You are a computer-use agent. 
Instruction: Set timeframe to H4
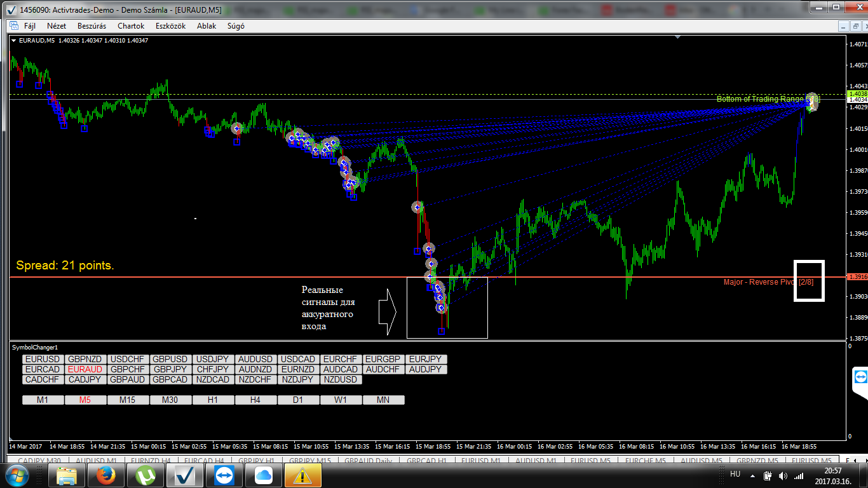click(256, 400)
